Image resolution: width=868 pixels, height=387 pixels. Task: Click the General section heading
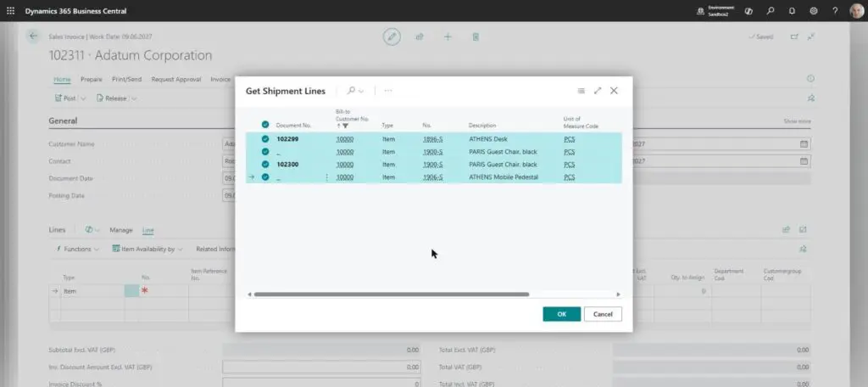pos(63,121)
